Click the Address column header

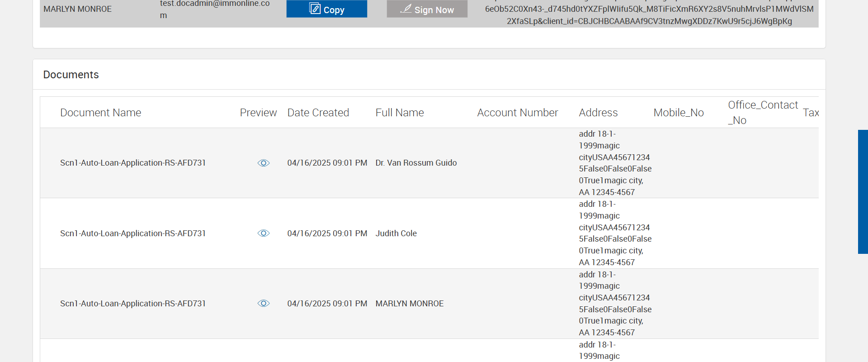[x=598, y=113]
